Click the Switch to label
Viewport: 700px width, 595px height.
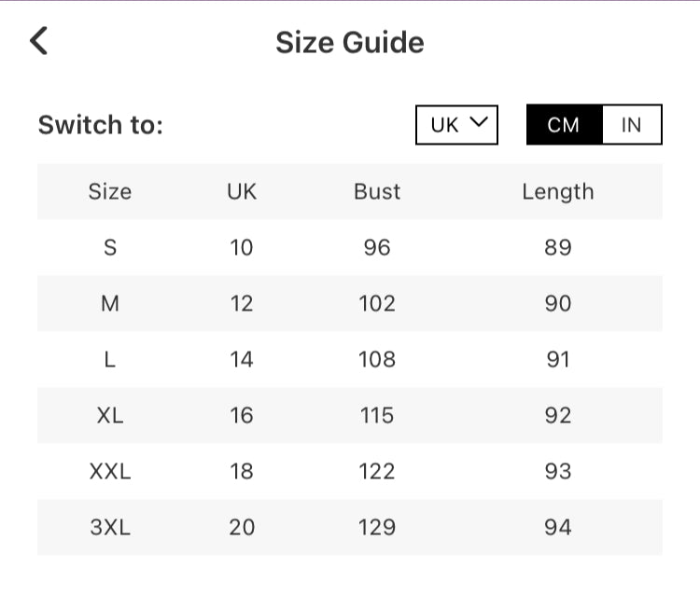101,125
